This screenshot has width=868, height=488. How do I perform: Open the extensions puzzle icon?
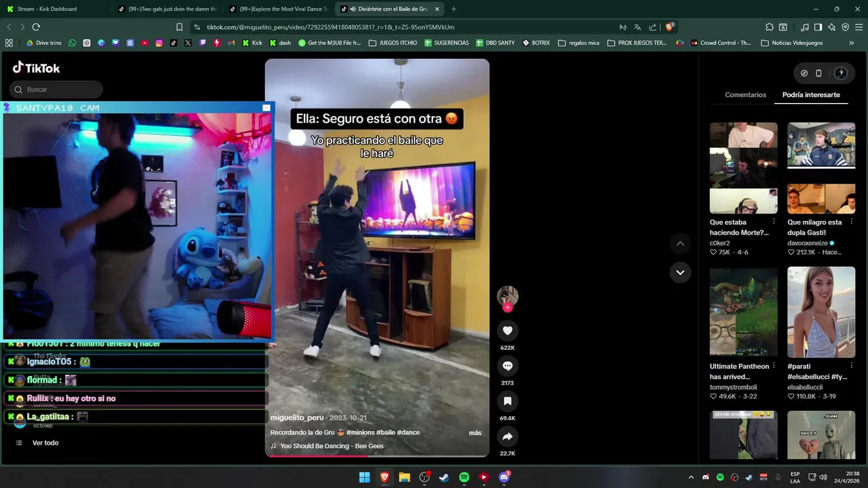769,27
